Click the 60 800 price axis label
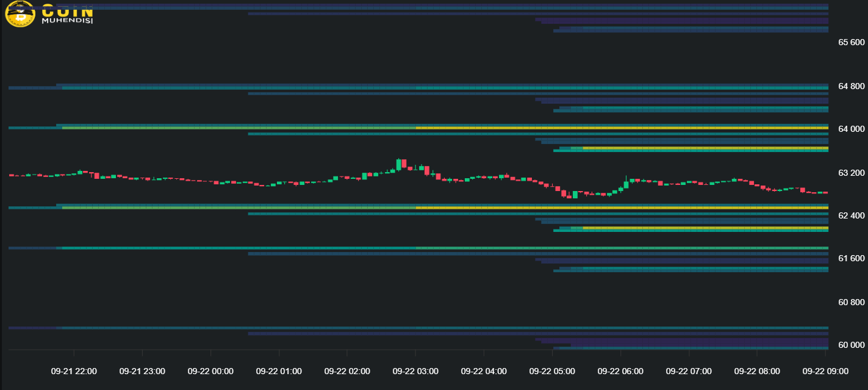The height and width of the screenshot is (390, 868). coord(852,302)
